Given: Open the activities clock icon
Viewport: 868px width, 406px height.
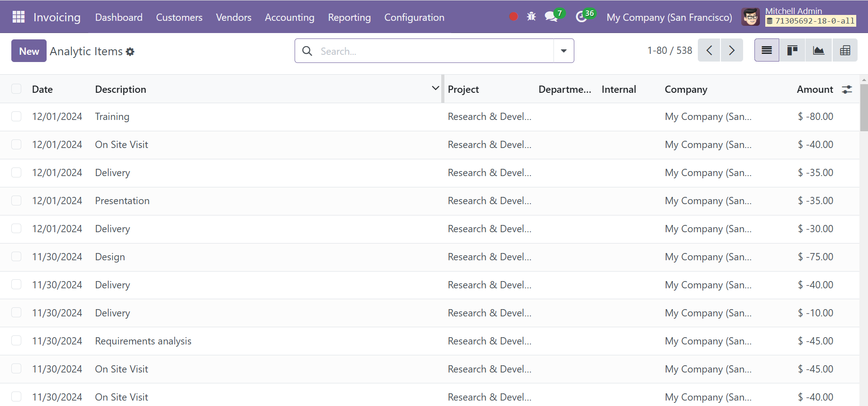Looking at the screenshot, I should coord(581,17).
